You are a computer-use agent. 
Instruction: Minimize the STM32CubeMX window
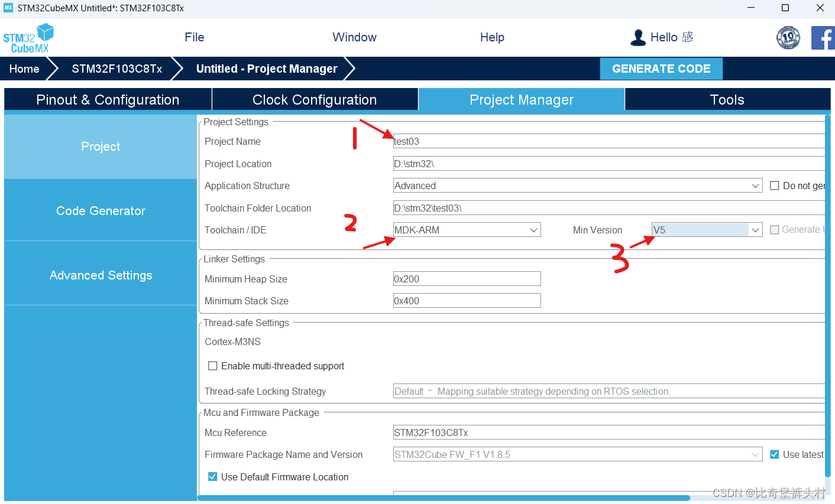click(x=751, y=8)
